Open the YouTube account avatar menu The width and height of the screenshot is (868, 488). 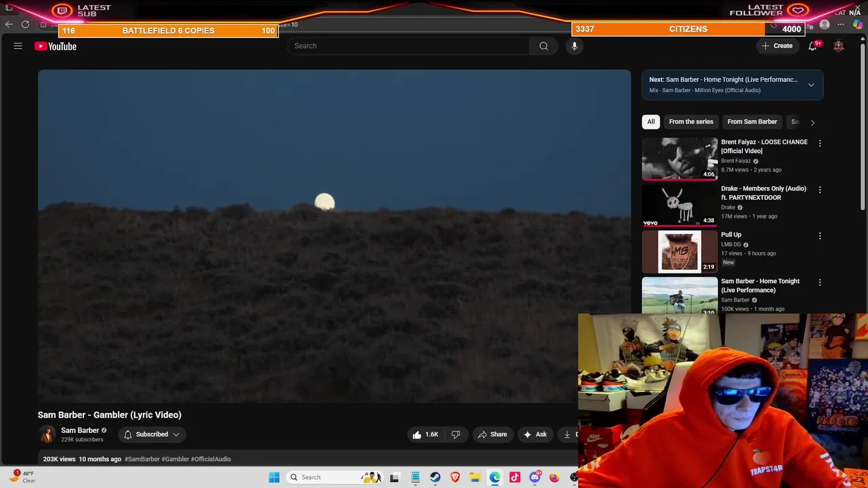point(839,46)
